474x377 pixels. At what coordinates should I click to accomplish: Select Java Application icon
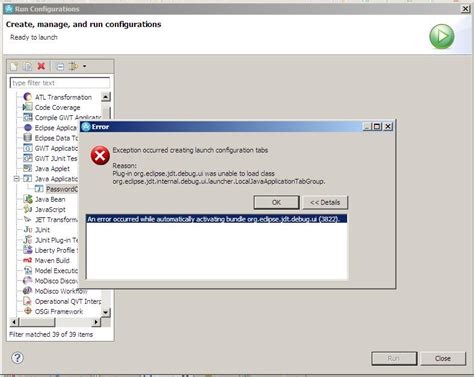[x=28, y=179]
